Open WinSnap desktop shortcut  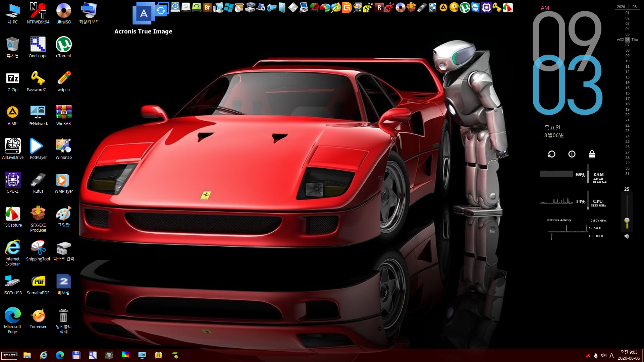click(63, 149)
